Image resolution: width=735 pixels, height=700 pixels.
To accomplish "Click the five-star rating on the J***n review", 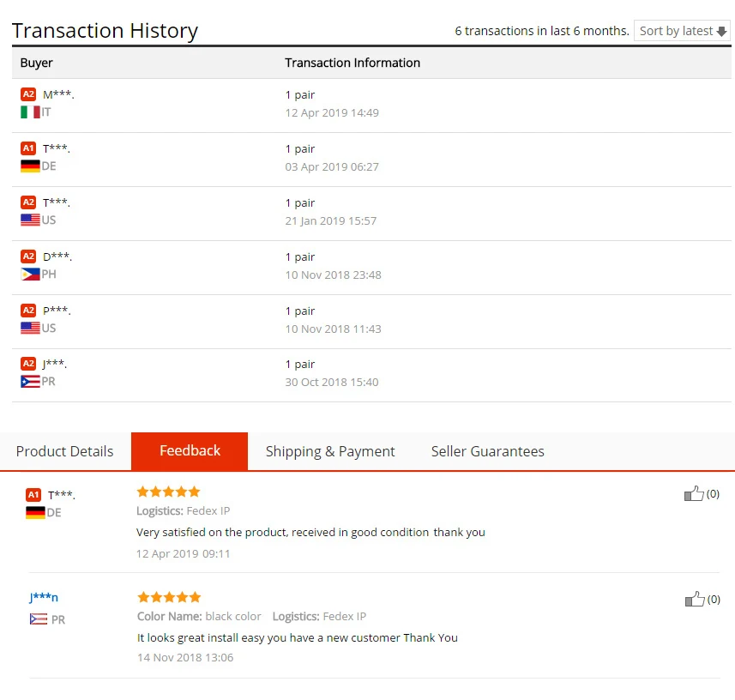I will [x=169, y=597].
